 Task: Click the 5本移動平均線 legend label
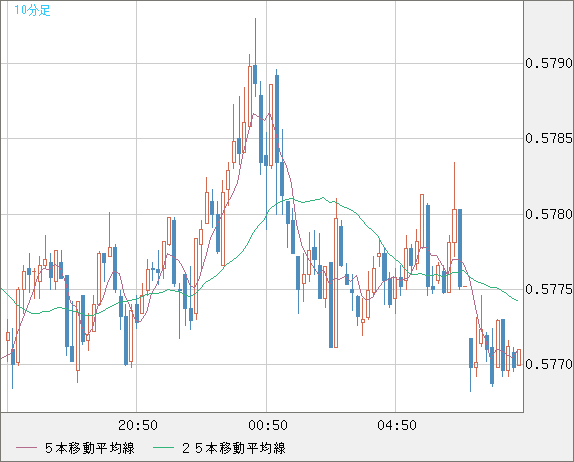coord(90,448)
